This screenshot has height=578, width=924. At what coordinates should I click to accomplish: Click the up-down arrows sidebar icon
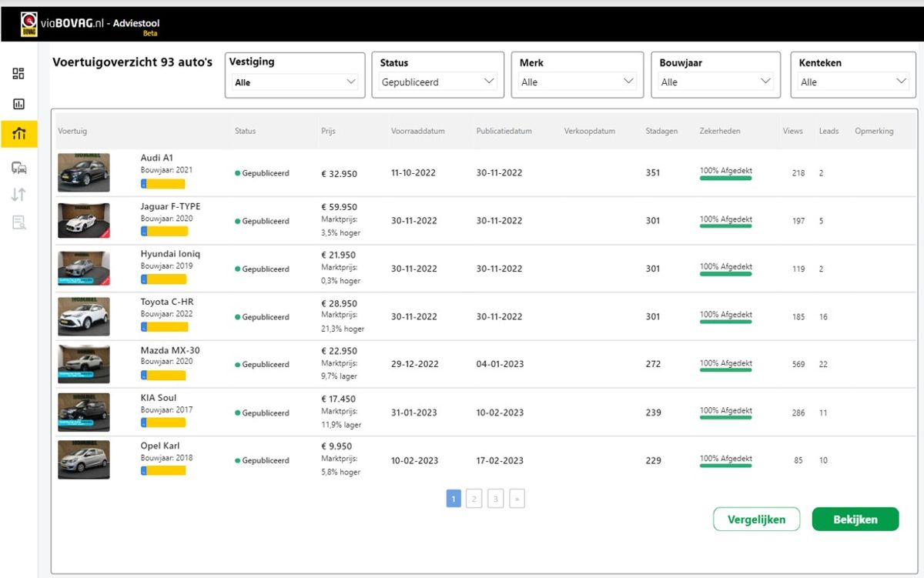pyautogui.click(x=18, y=195)
